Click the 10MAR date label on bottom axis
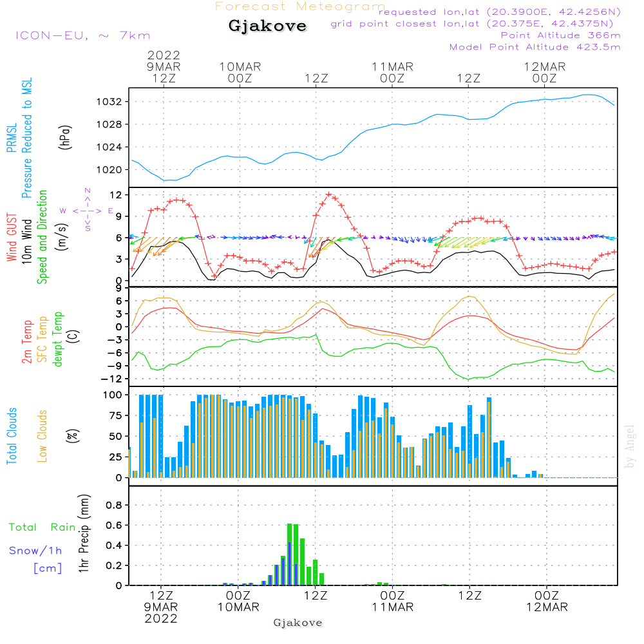Viewport: 644px width, 644px height. [238, 607]
